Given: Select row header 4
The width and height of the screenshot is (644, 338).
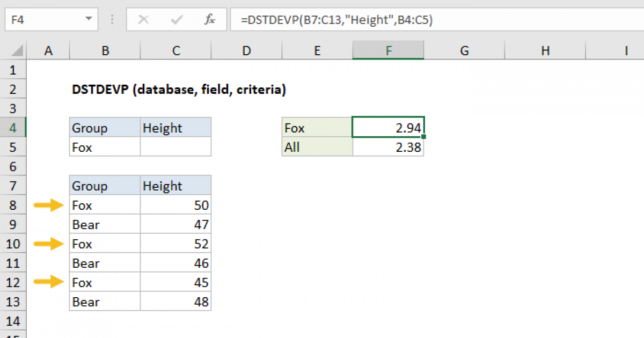Looking at the screenshot, I should [13, 127].
